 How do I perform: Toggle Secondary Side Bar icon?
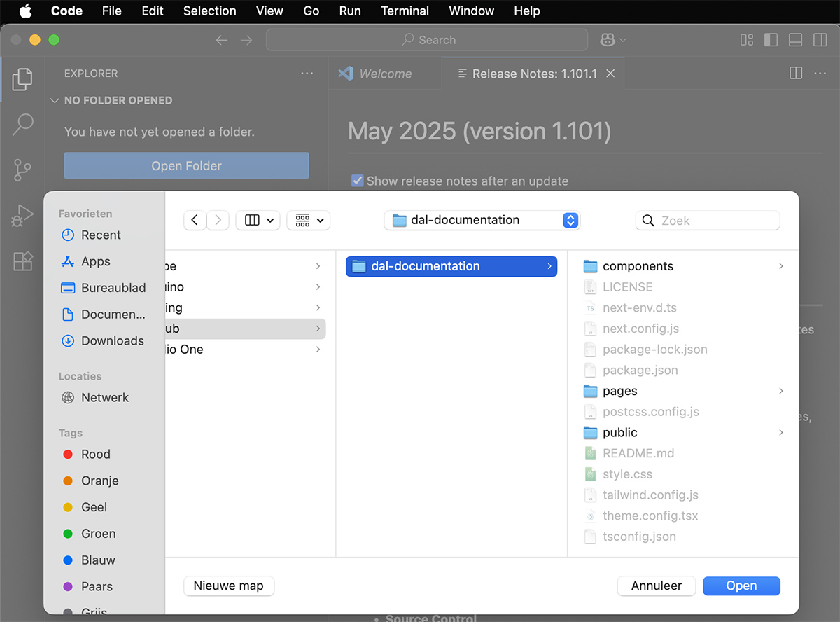click(820, 40)
